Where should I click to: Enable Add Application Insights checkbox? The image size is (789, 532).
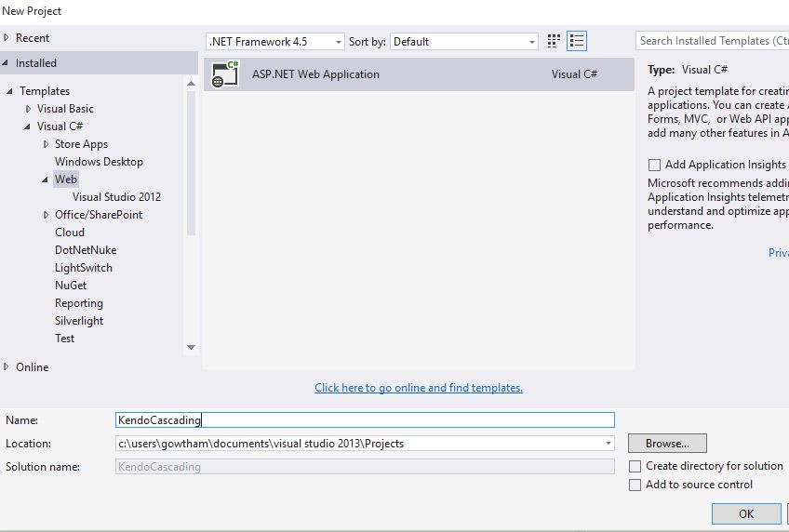point(654,165)
